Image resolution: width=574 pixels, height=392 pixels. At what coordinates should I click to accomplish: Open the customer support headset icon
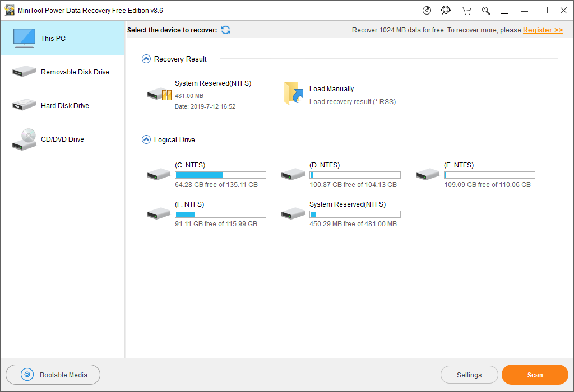[446, 10]
